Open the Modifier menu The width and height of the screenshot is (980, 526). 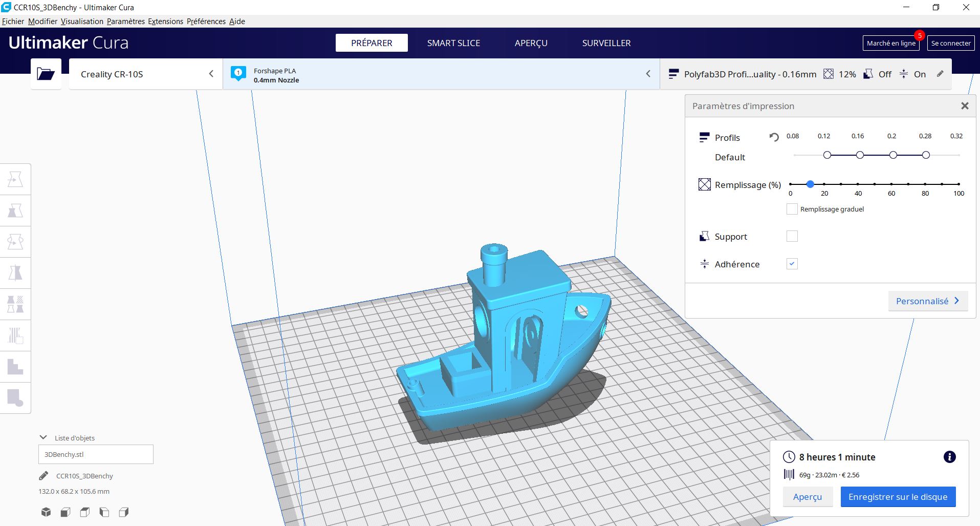click(x=43, y=21)
